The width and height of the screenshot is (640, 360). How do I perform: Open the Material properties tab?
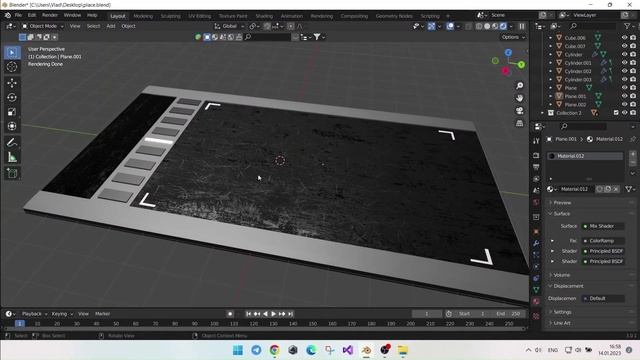tap(536, 301)
